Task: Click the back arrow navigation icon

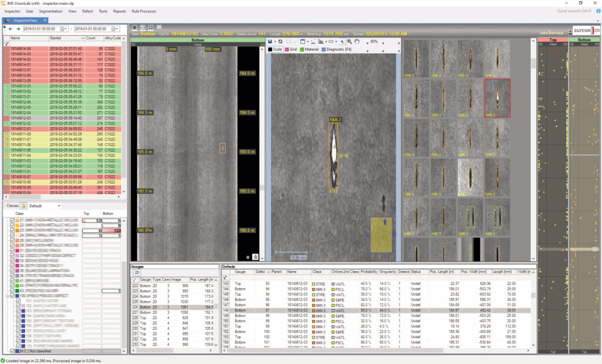Action: tap(10, 28)
